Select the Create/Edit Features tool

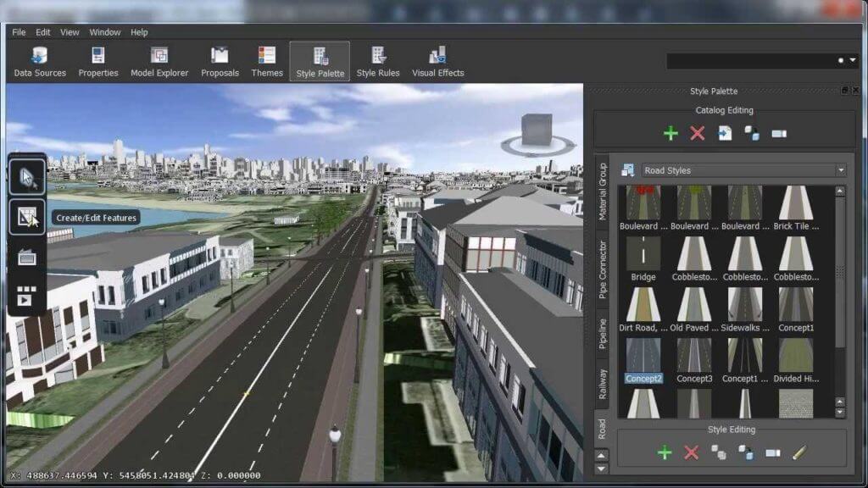[26, 218]
